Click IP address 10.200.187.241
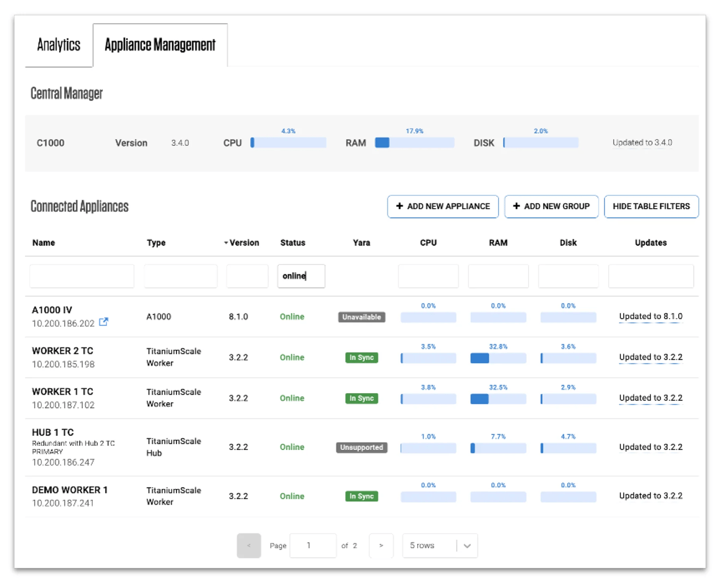 coord(63,503)
